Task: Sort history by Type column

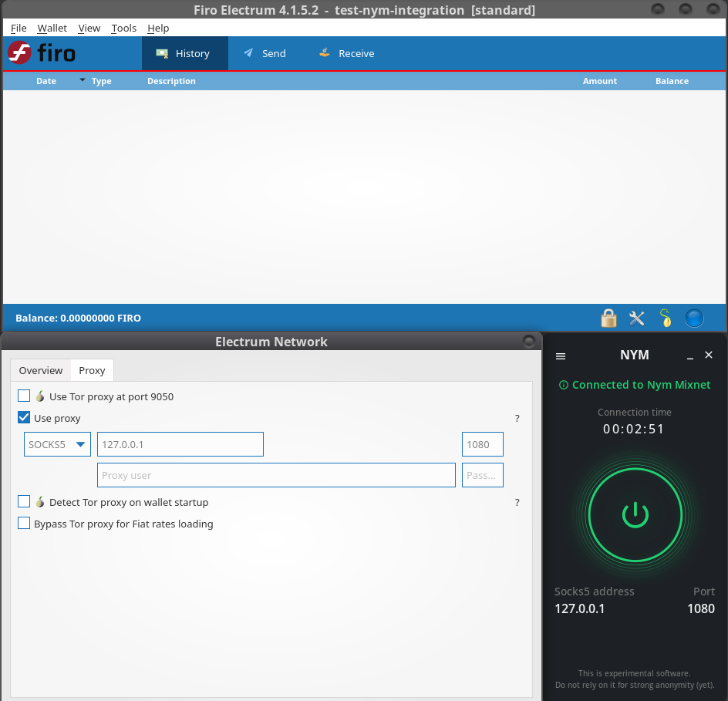Action: 102,81
